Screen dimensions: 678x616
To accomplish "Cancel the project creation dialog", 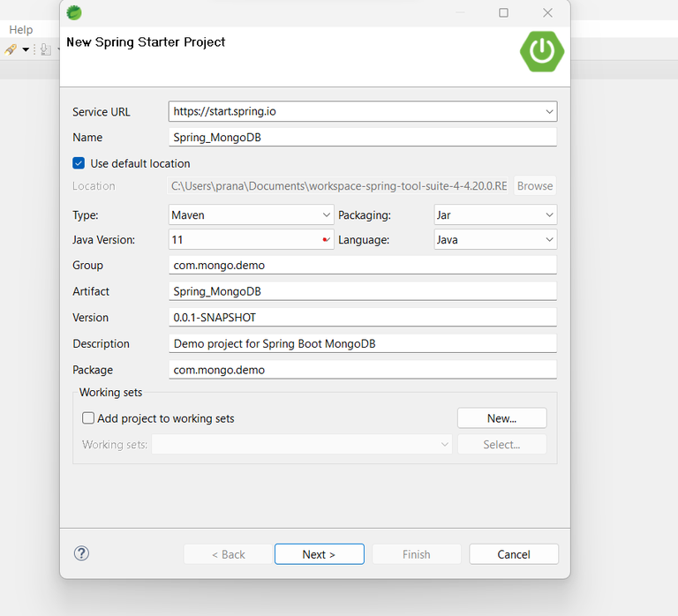I will click(x=513, y=554).
